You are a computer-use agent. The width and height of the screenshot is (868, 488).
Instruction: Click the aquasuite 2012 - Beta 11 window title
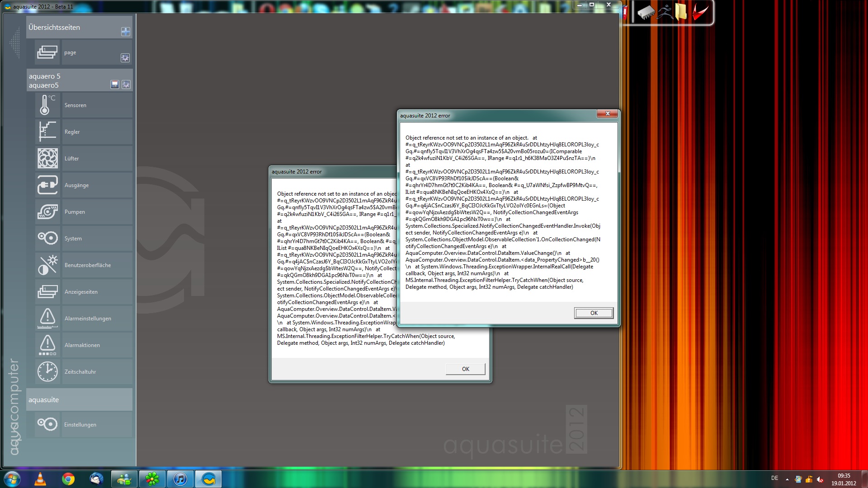(x=43, y=7)
